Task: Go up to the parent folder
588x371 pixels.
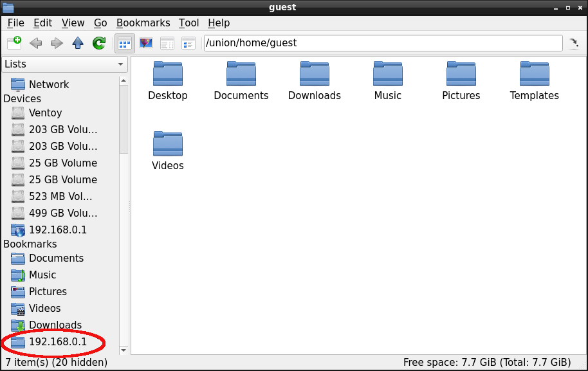Action: pos(78,43)
